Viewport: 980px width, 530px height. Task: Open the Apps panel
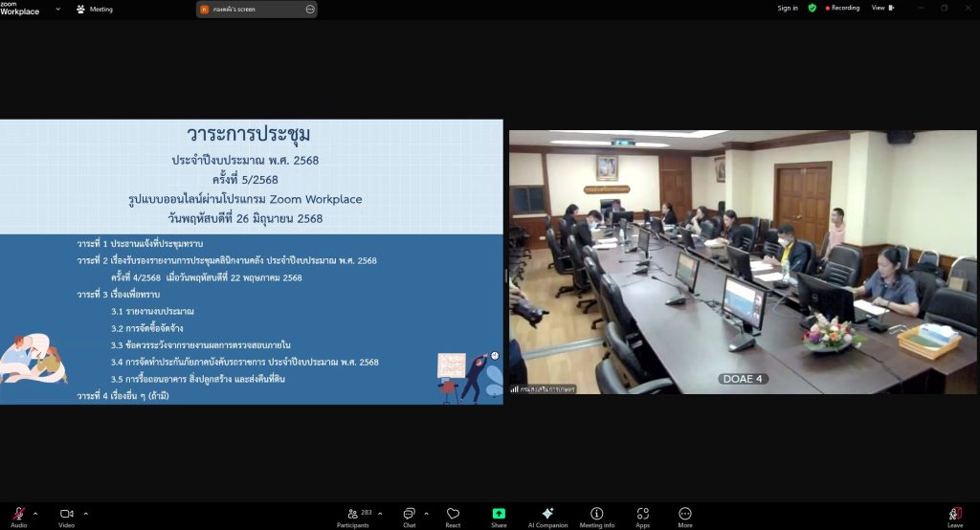[x=643, y=515]
